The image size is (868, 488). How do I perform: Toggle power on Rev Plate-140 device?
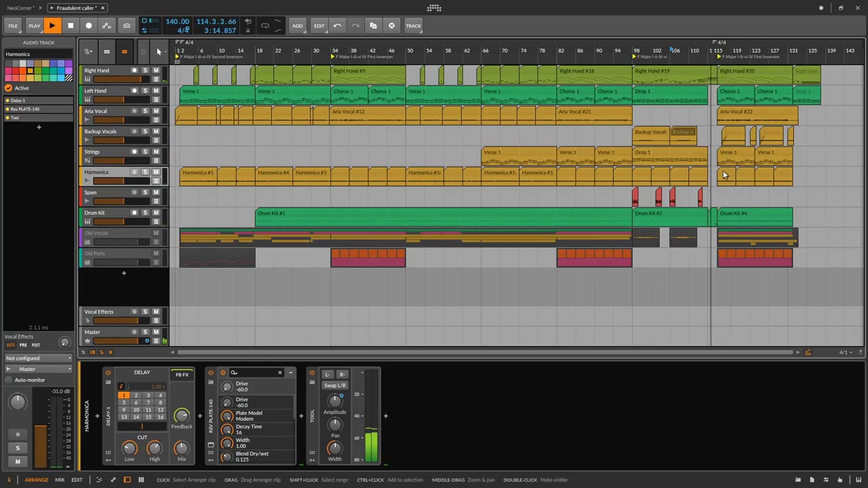coord(211,373)
